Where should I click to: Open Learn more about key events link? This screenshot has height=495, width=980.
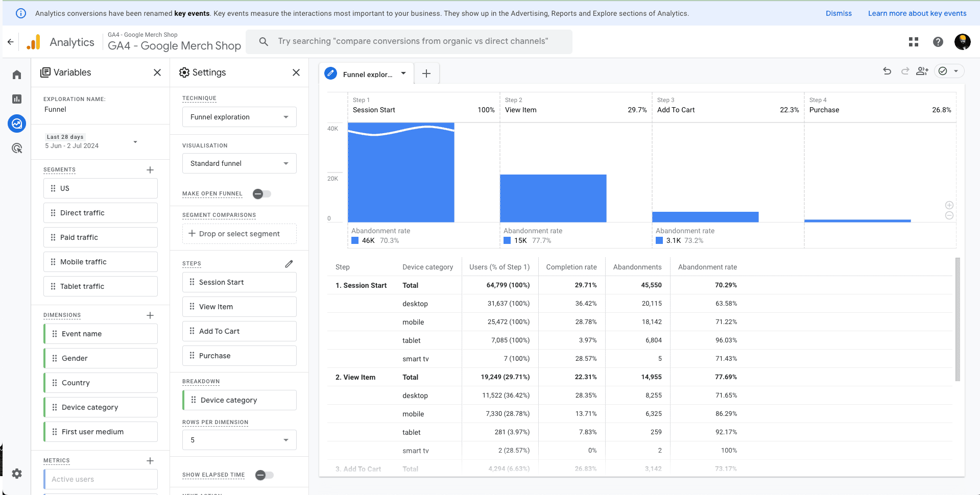pyautogui.click(x=917, y=13)
